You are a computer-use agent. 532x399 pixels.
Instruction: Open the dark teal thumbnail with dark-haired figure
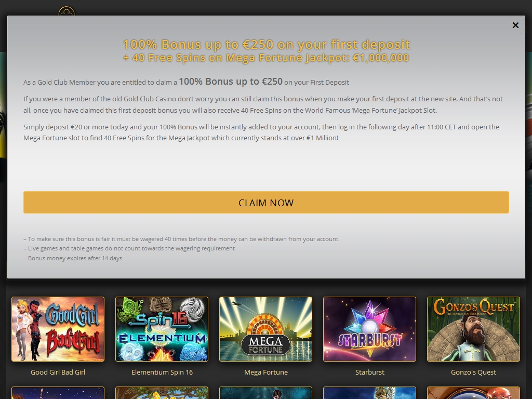point(265,393)
